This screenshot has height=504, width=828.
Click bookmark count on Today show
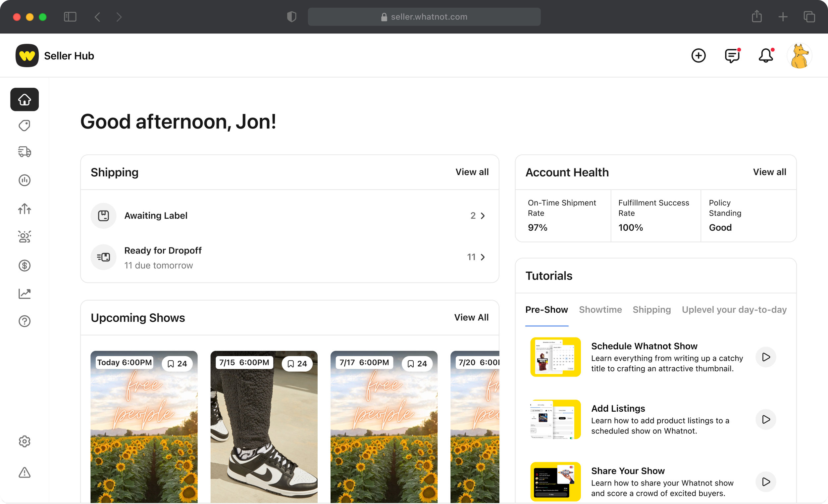[177, 364]
